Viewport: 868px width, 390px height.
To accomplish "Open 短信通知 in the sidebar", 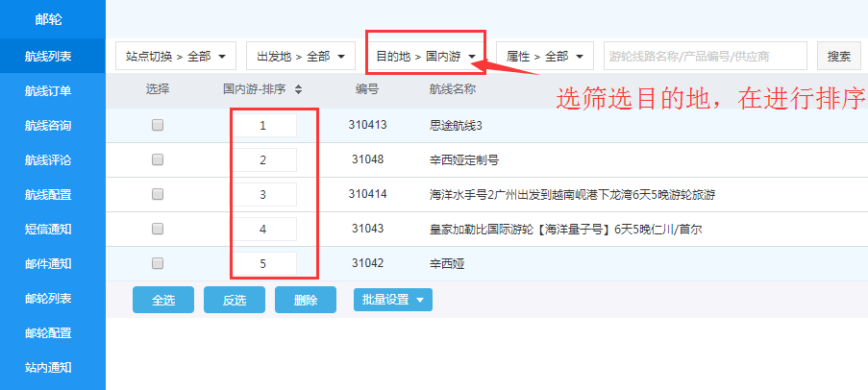I will coord(48,229).
